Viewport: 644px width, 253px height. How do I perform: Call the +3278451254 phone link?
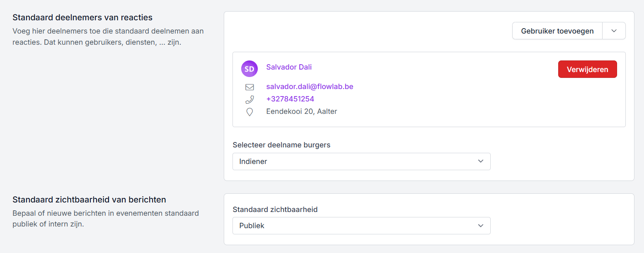pyautogui.click(x=290, y=99)
